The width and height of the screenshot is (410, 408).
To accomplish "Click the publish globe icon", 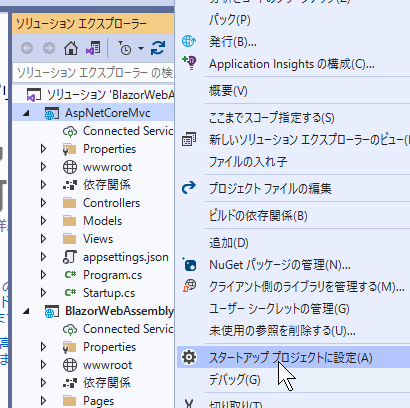I will tap(189, 41).
